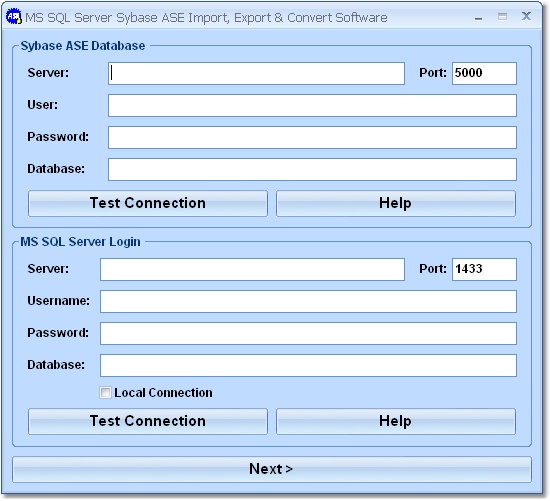Click the User: label
Screen dimensions: 550x501
pyautogui.click(x=43, y=105)
